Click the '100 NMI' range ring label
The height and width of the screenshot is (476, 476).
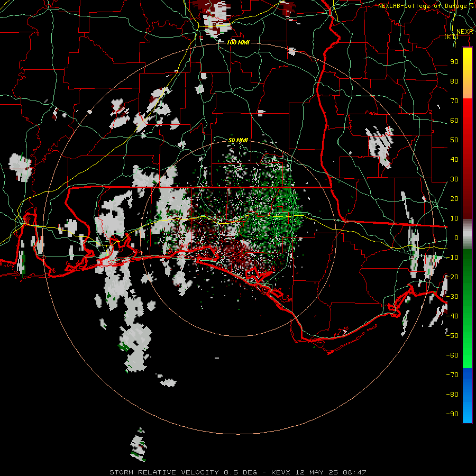[x=239, y=42]
